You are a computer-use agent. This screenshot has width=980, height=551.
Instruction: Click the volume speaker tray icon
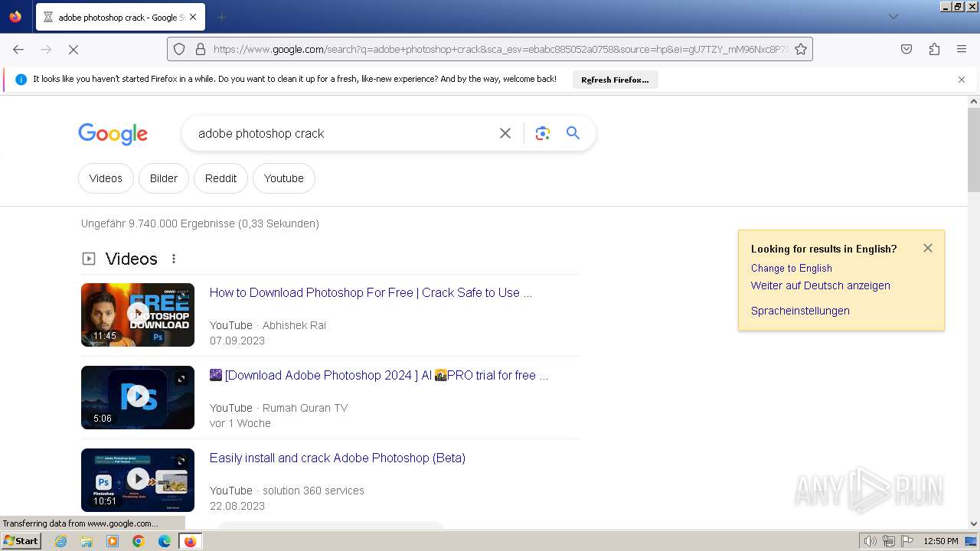pos(871,541)
